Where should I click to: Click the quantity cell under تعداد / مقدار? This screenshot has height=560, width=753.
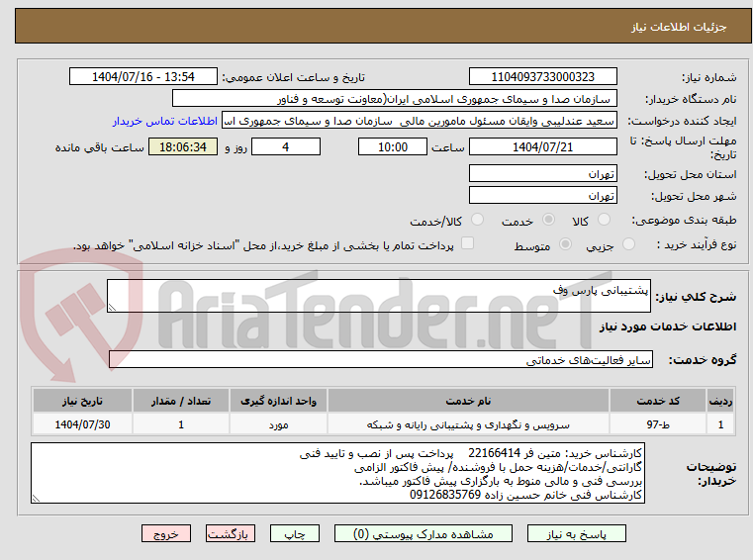tap(181, 424)
